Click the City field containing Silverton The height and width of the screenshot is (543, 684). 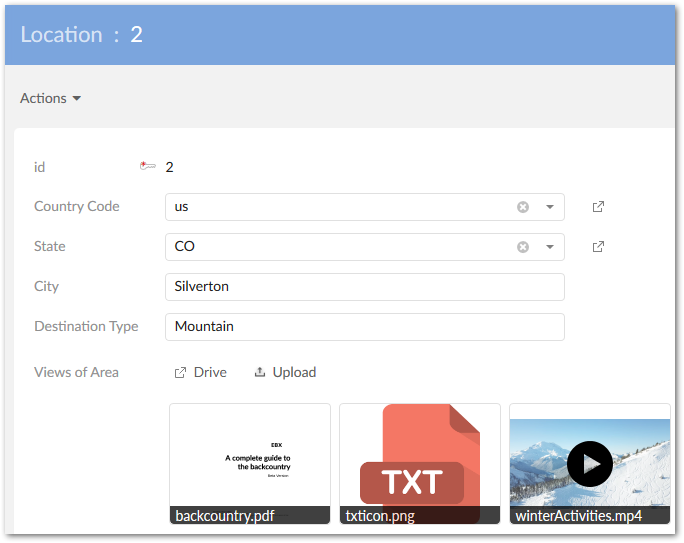365,287
